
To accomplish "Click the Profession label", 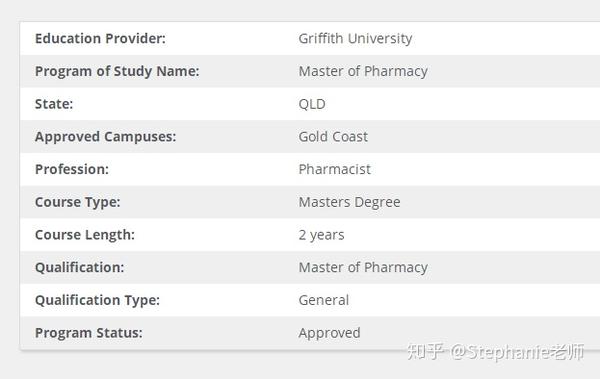I will pos(72,169).
